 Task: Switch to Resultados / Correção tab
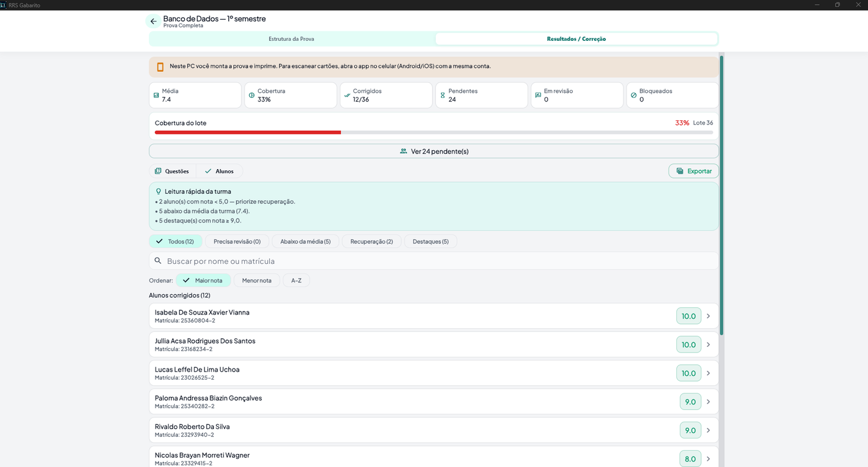point(576,39)
